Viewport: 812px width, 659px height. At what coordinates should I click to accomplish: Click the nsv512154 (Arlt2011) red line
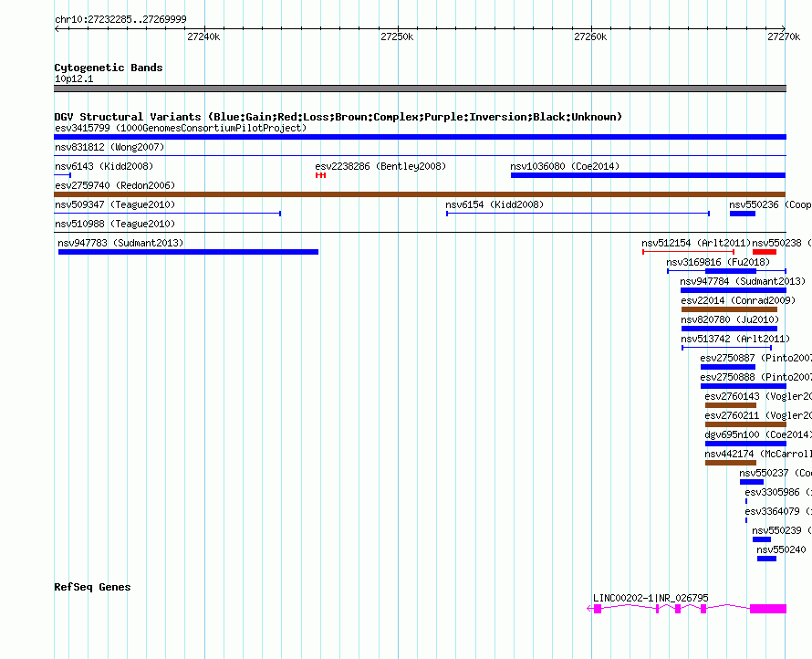click(x=688, y=252)
